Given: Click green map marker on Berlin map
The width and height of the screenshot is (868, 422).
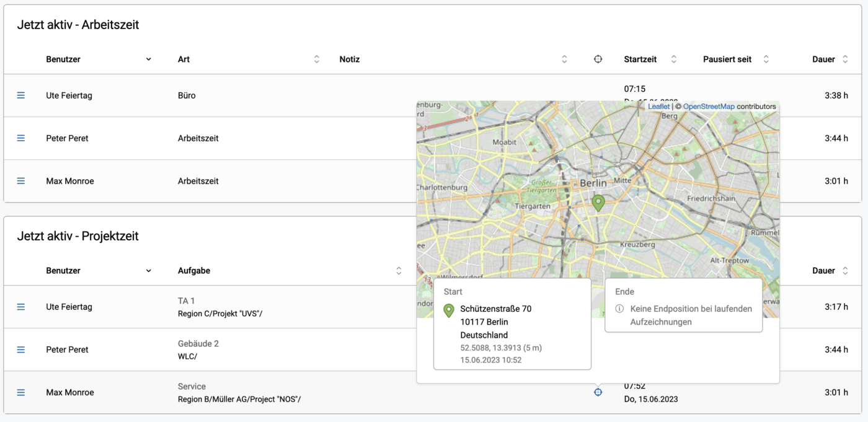Looking at the screenshot, I should (598, 203).
